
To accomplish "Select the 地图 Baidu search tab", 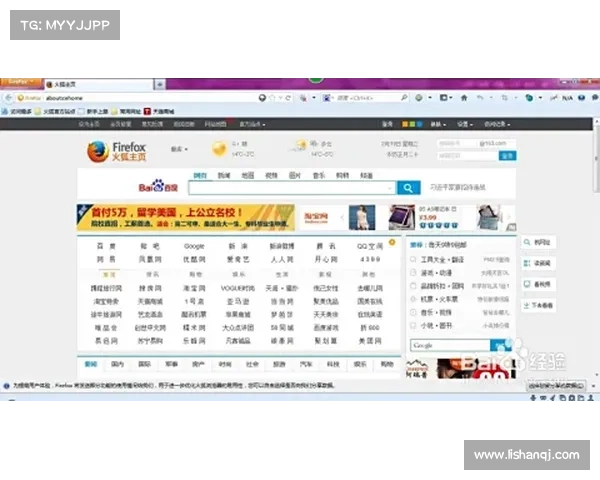I will point(248,175).
